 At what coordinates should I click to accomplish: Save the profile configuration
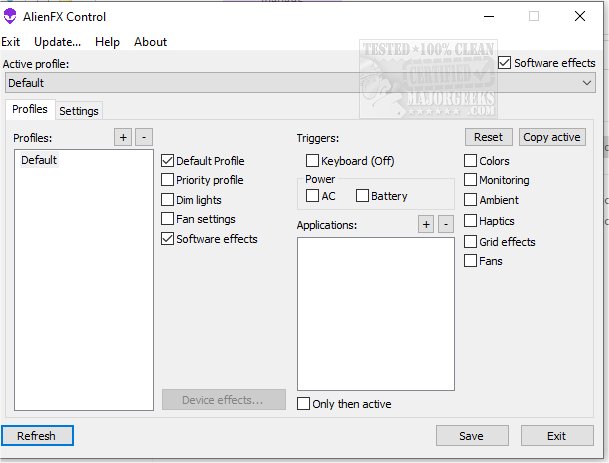pyautogui.click(x=470, y=436)
